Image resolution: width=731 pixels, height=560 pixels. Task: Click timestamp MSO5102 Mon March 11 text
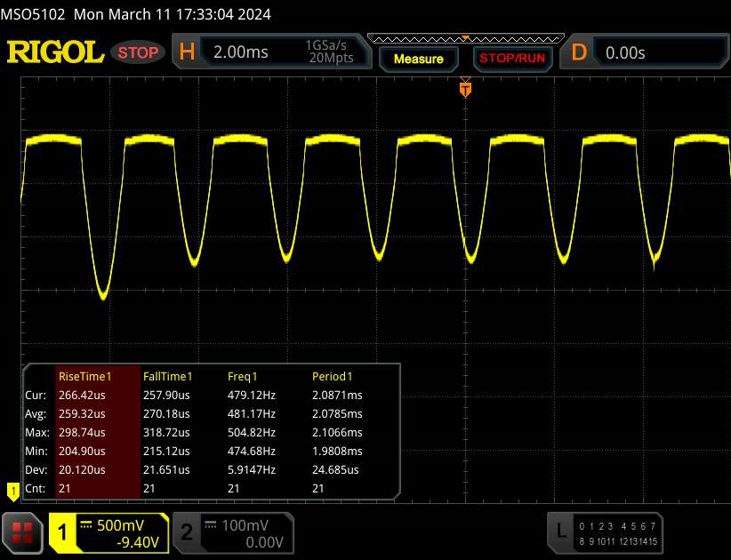[136, 14]
